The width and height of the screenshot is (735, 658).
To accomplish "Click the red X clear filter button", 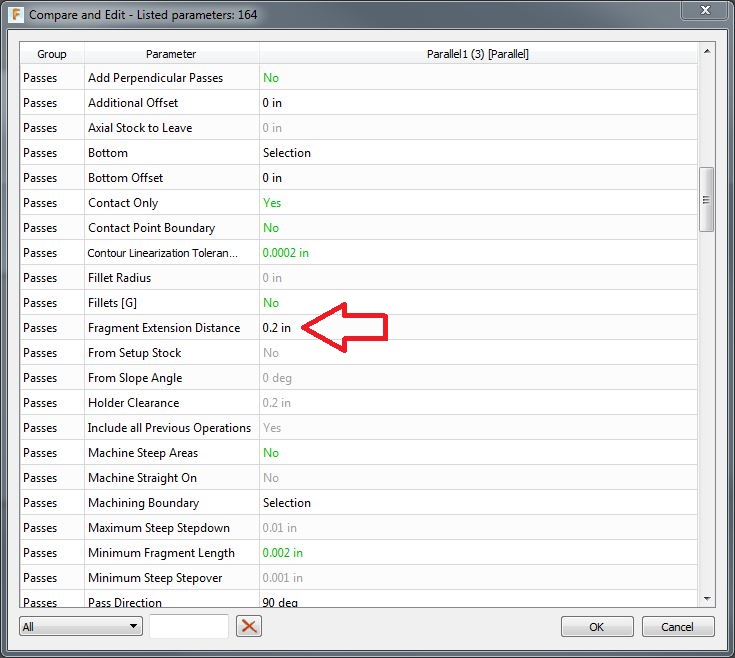I will 249,626.
